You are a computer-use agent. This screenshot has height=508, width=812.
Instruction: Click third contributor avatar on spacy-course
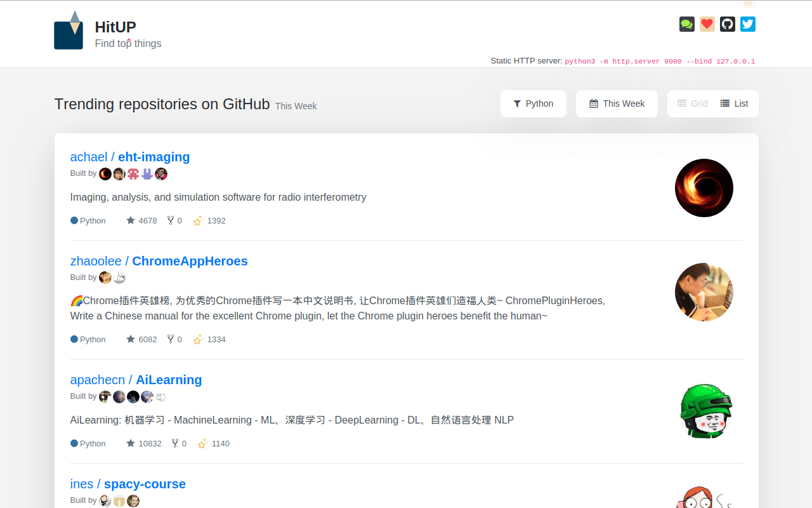(x=133, y=501)
